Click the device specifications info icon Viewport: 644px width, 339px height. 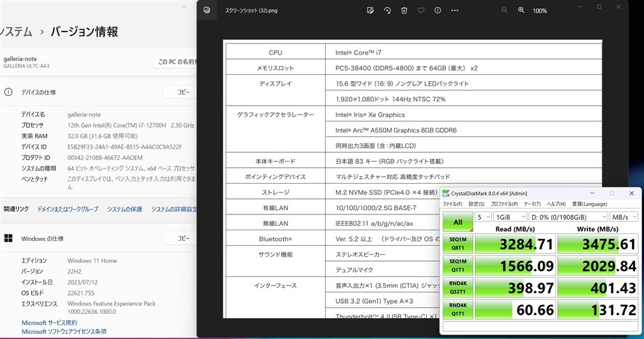[8, 92]
